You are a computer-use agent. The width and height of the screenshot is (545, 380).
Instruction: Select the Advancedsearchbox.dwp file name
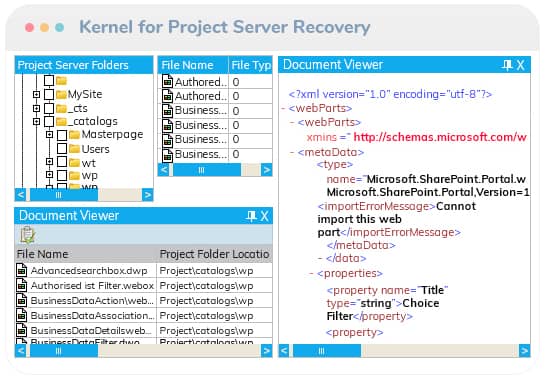click(x=89, y=270)
